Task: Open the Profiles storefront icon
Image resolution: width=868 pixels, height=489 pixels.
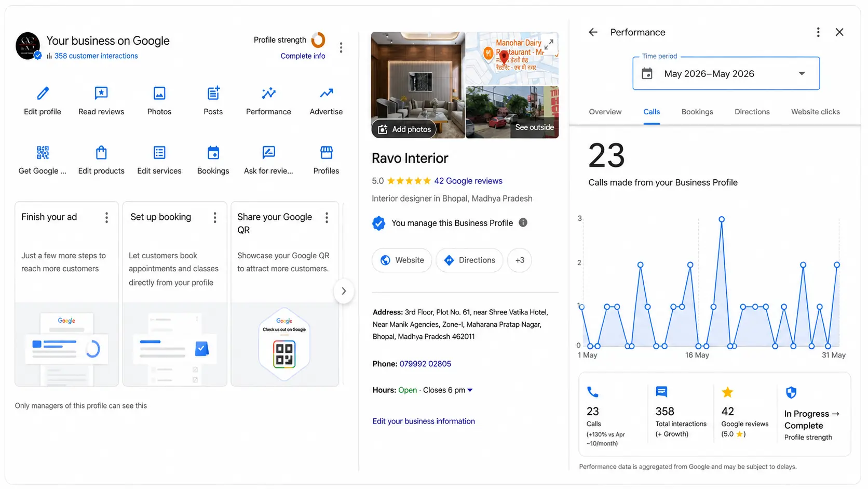Action: click(x=326, y=153)
